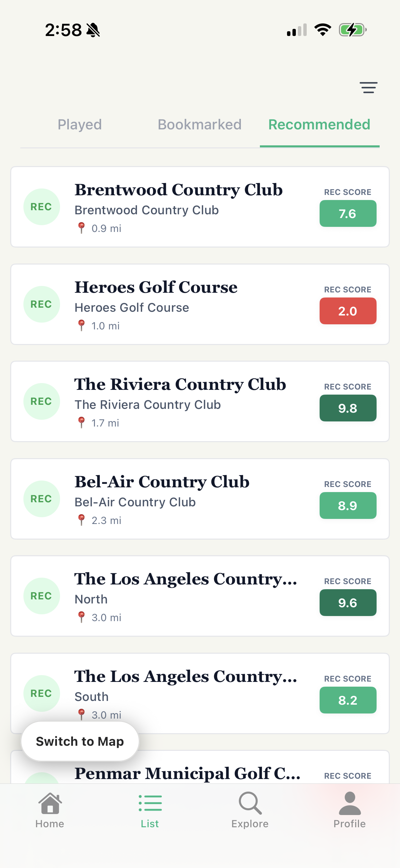Tap the location pin under Riviera Country Club
The image size is (400, 868).
[81, 422]
